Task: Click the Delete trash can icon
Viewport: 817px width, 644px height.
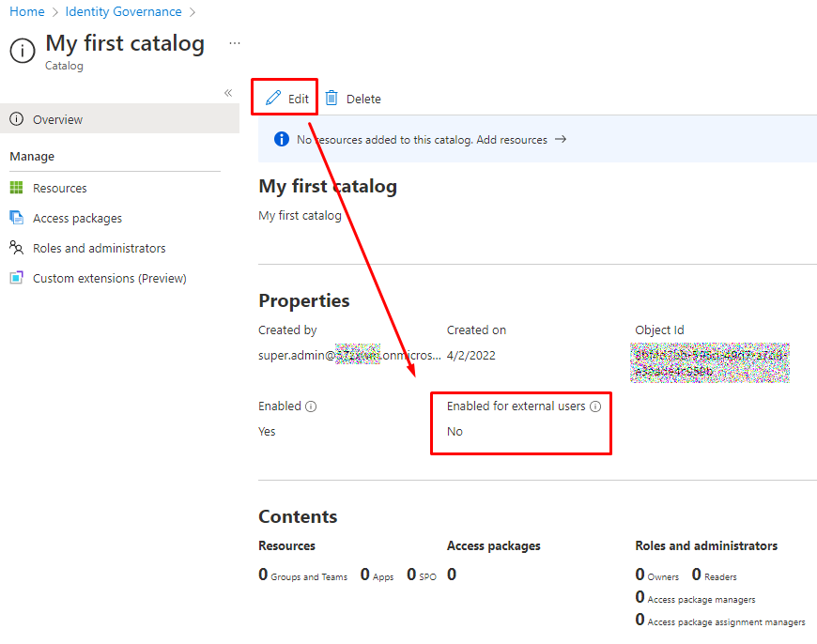Action: tap(331, 98)
